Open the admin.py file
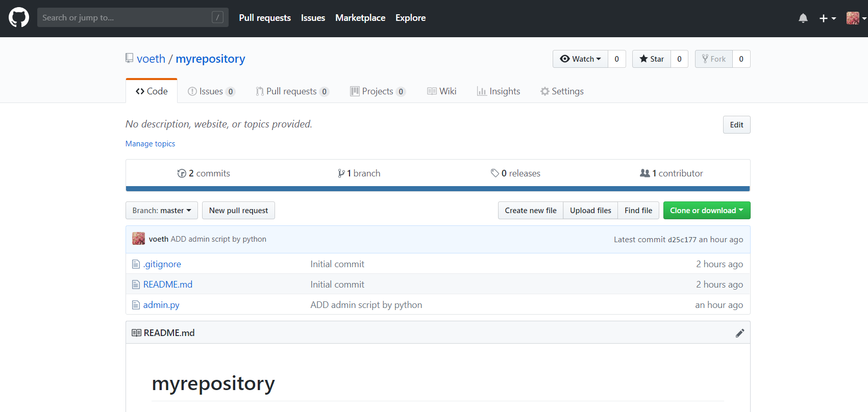Screen dimensions: 868x412 click(x=161, y=305)
